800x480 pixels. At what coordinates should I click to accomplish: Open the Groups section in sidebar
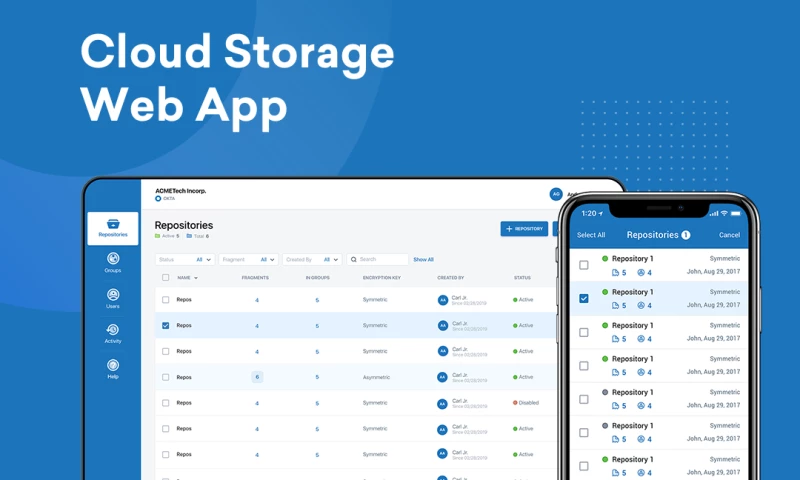point(112,260)
